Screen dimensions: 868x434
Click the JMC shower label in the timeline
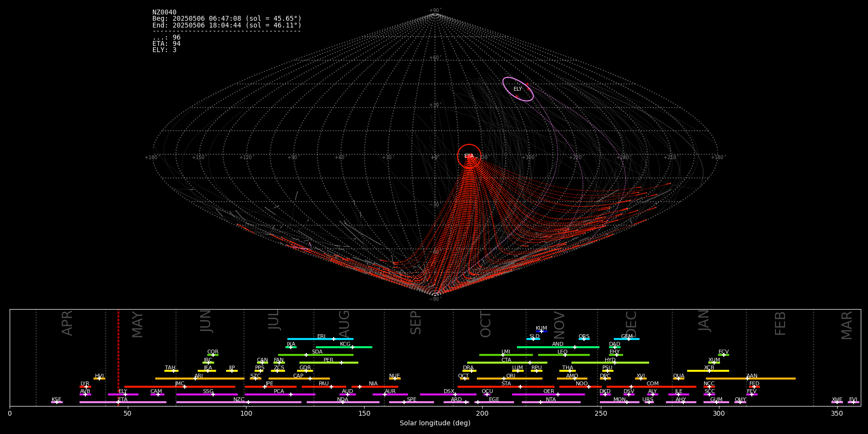pyautogui.click(x=180, y=384)
